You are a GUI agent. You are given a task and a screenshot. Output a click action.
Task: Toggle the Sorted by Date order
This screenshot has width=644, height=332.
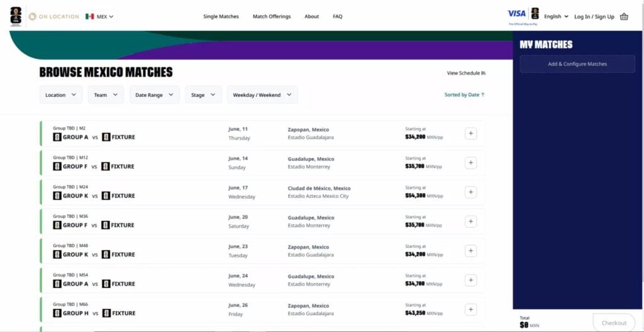(x=464, y=95)
